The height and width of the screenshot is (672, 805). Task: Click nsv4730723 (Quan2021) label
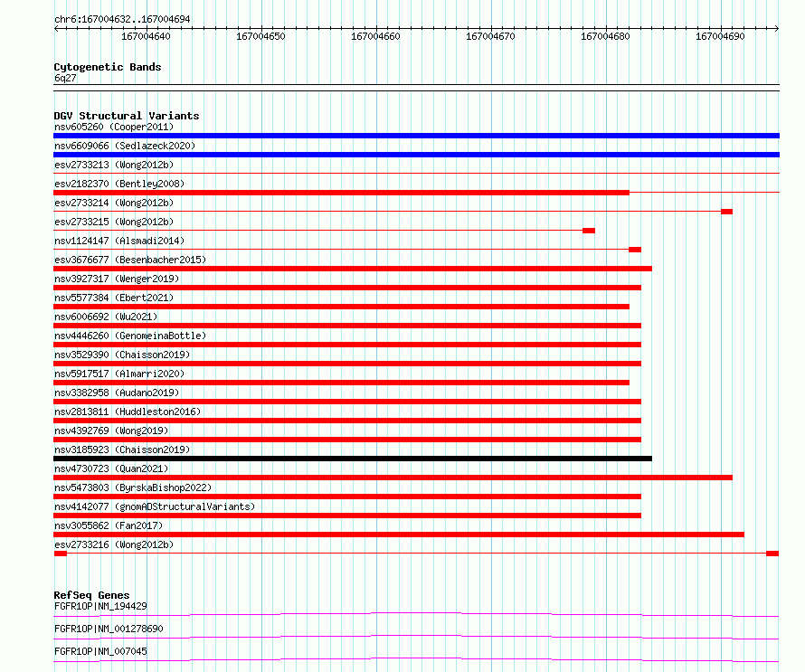(x=111, y=469)
